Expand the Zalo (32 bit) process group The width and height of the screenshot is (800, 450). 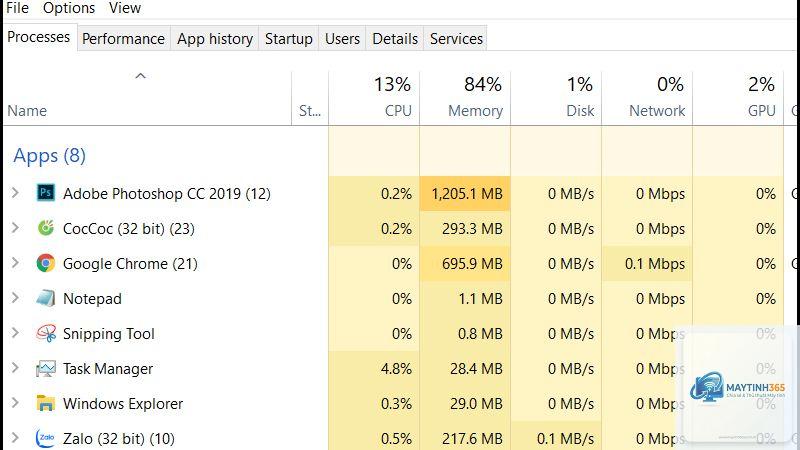(x=15, y=438)
